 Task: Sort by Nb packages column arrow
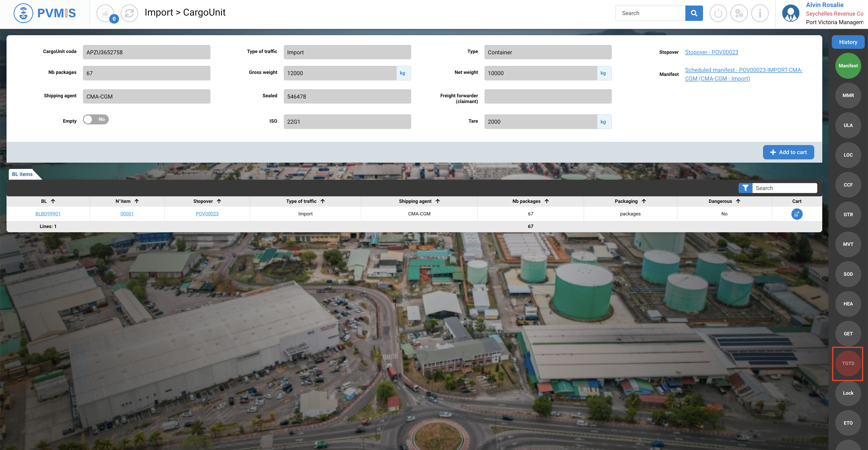(547, 201)
